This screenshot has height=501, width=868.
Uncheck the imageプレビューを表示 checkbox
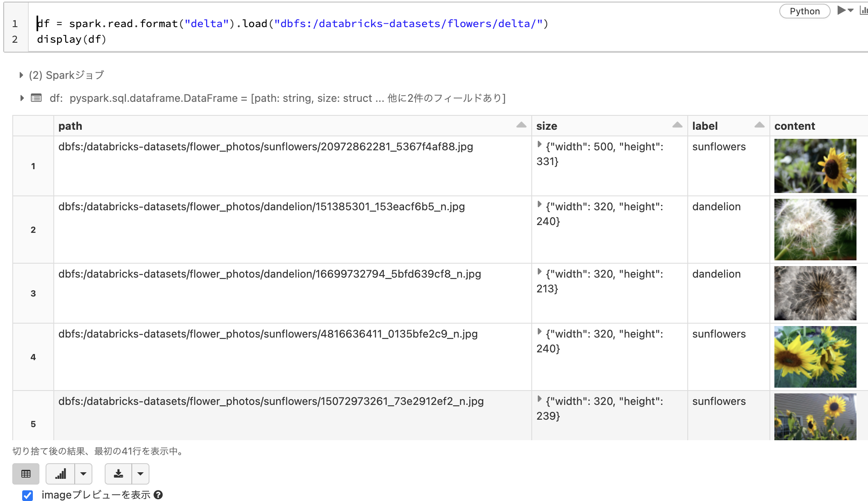[28, 495]
